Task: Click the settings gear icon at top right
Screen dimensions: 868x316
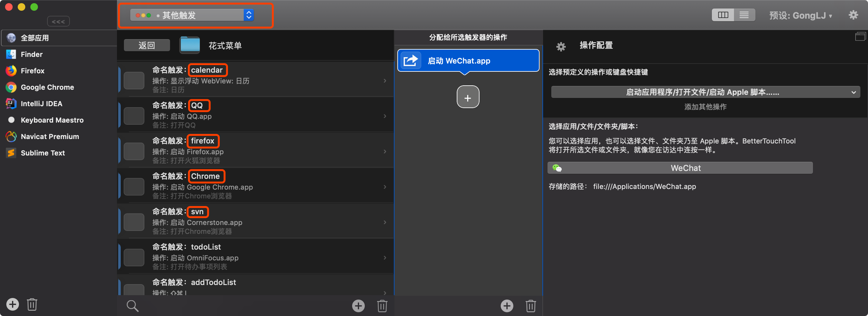Action: coord(853,15)
